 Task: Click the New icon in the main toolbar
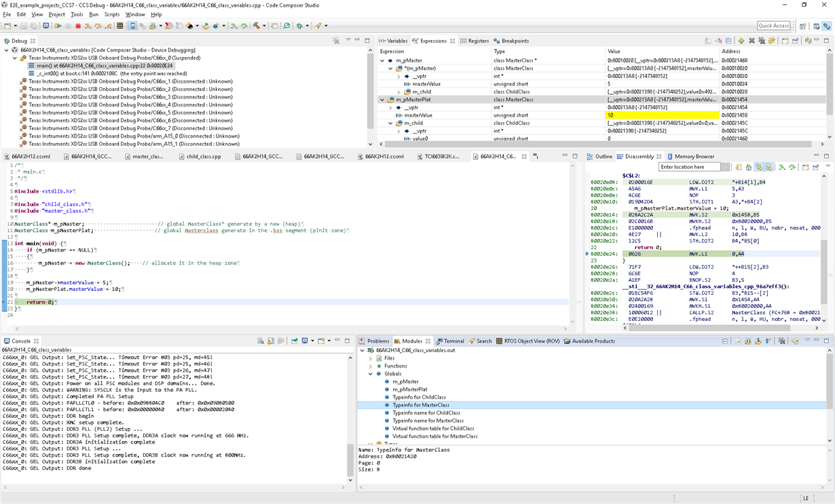pos(7,26)
